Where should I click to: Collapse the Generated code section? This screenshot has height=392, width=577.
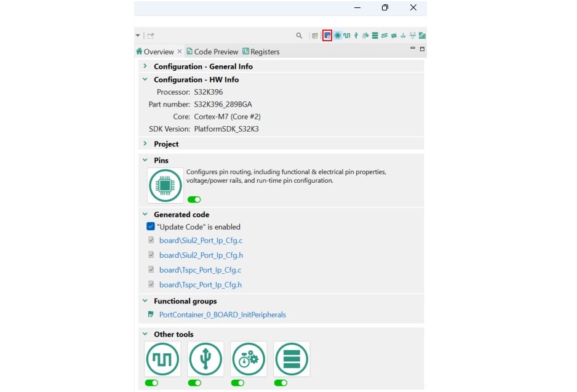(145, 214)
